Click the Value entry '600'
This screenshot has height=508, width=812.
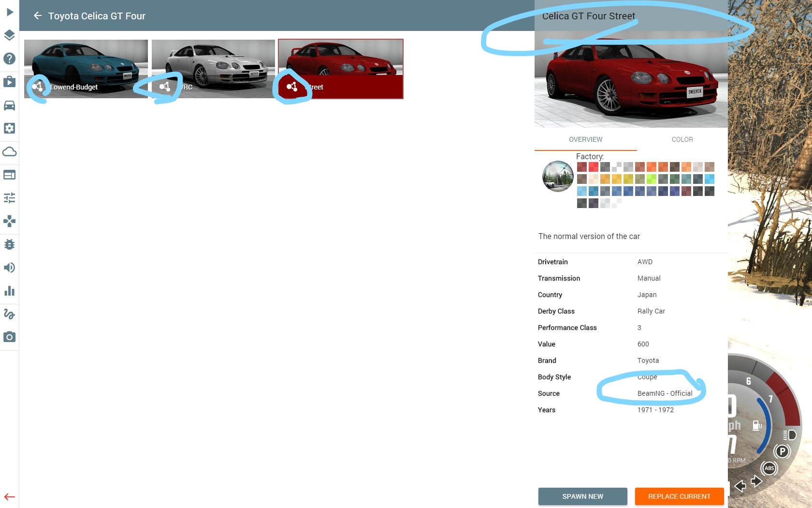643,344
